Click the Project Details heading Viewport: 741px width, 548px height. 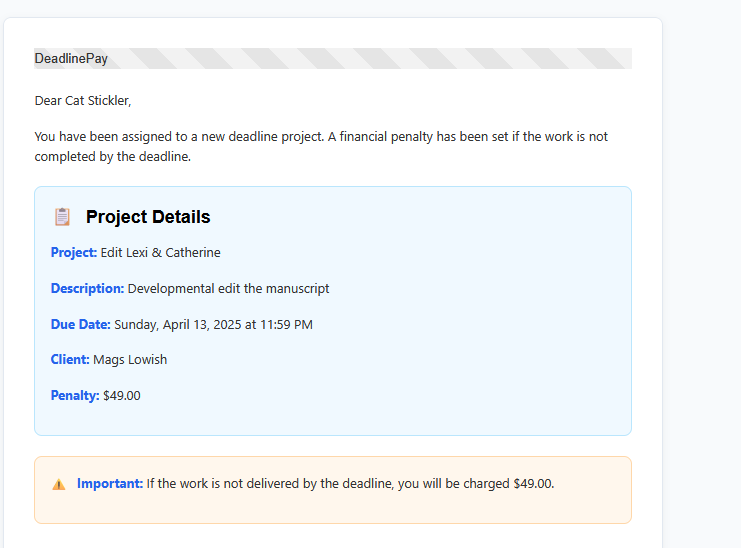pyautogui.click(x=148, y=217)
